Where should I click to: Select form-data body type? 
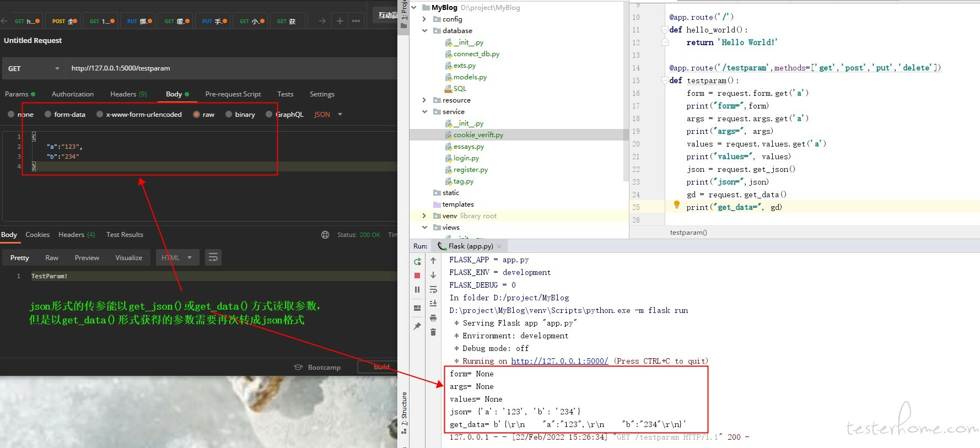click(x=65, y=115)
